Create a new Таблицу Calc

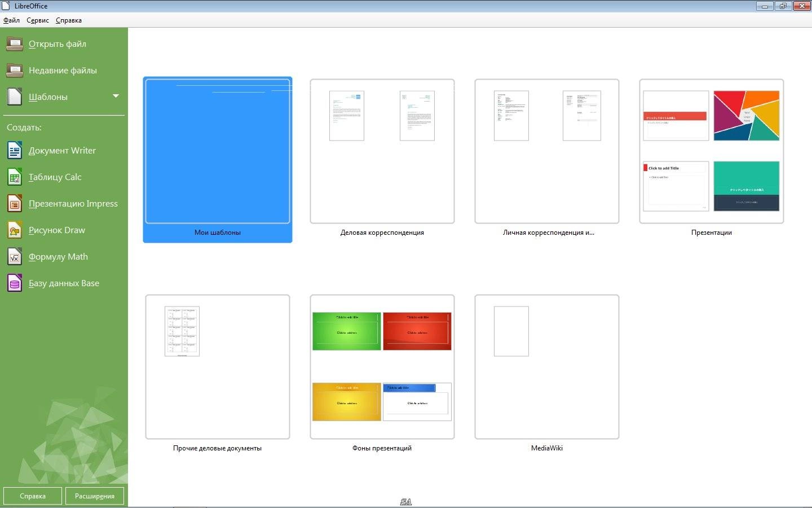point(55,177)
